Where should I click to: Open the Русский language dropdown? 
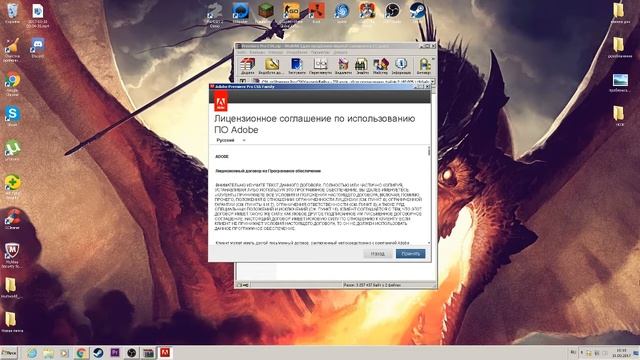231,140
